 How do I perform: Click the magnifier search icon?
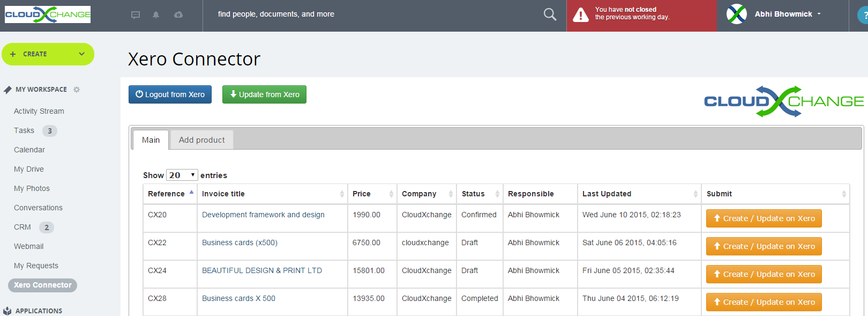click(550, 14)
